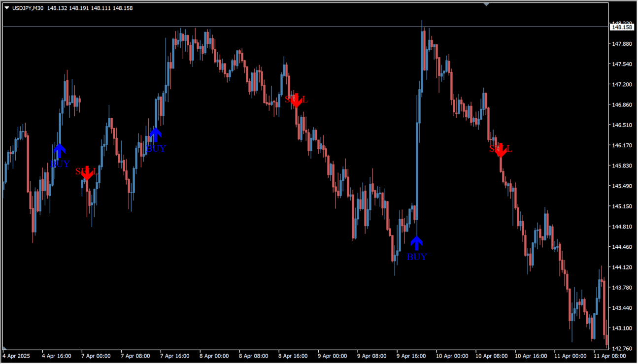638x364 pixels.
Task: Click the BUY text label under the 9 Apr arrow
Action: pos(417,257)
